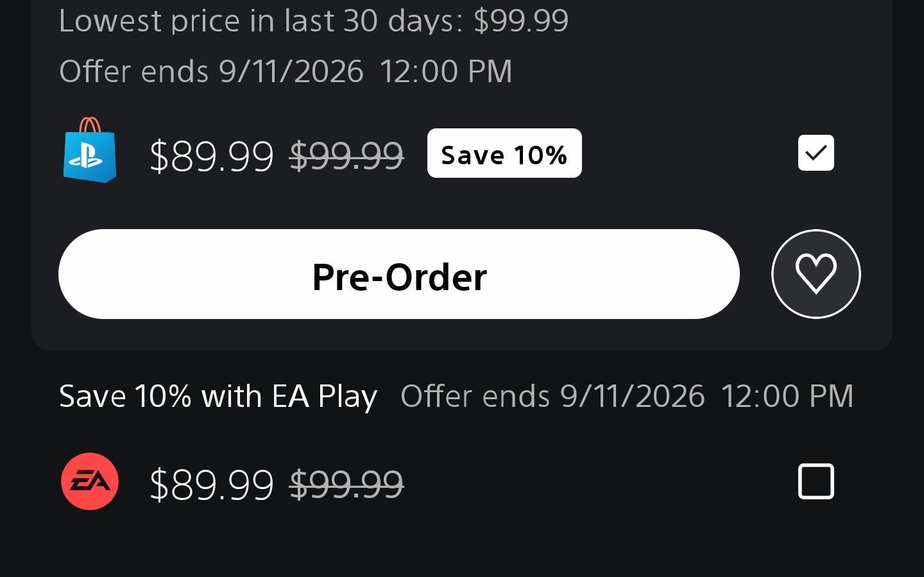Uncheck the PlayStation Store price checkbox
924x577 pixels.
coord(816,153)
